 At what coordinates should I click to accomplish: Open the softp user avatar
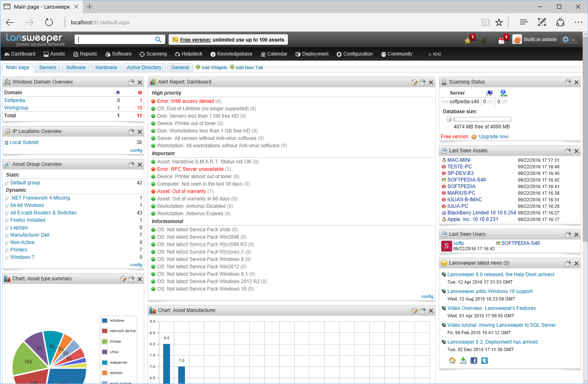pyautogui.click(x=446, y=246)
